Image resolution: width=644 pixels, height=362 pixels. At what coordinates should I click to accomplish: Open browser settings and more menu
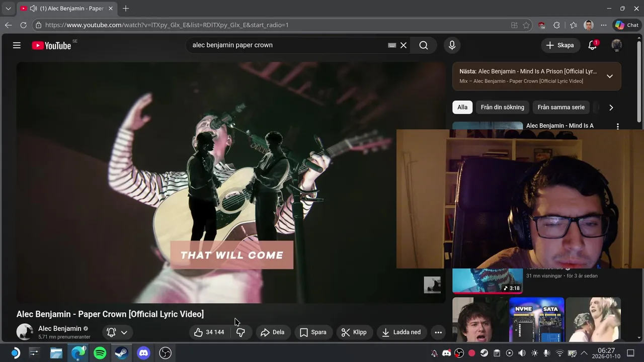point(604,25)
